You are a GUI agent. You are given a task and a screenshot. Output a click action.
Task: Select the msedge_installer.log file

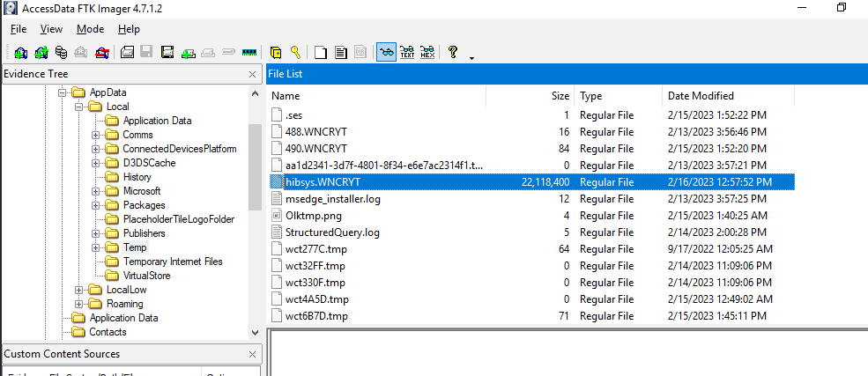pos(332,199)
